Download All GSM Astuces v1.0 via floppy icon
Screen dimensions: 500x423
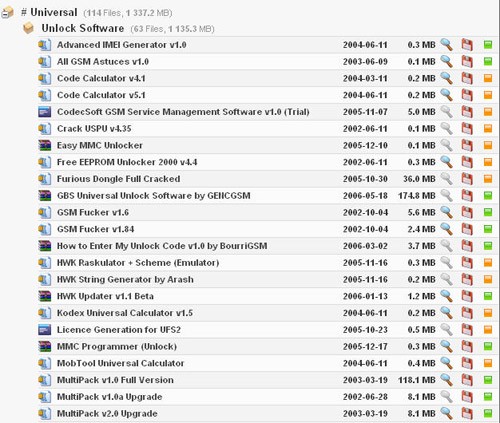(x=467, y=61)
